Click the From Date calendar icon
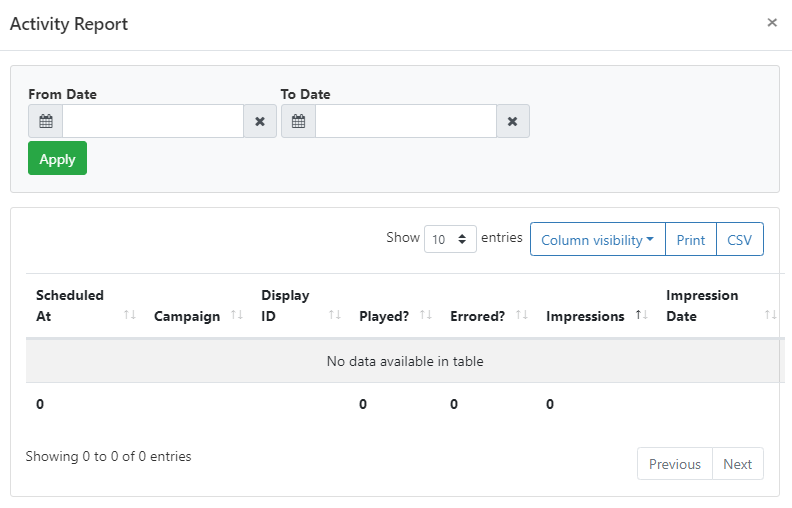The height and width of the screenshot is (508, 792). coord(45,121)
